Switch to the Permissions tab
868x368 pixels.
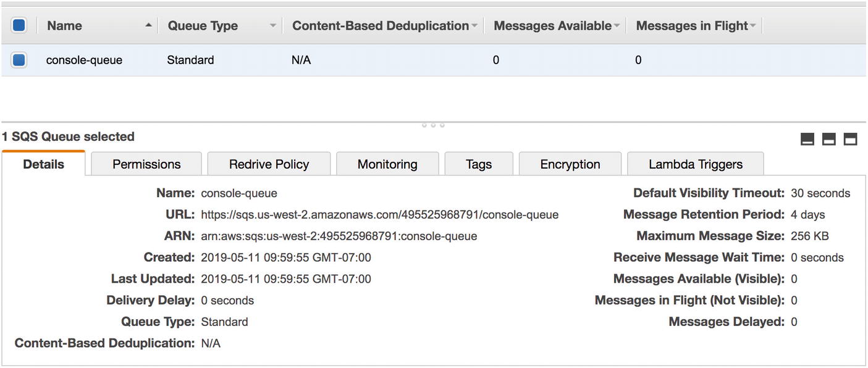(x=146, y=164)
